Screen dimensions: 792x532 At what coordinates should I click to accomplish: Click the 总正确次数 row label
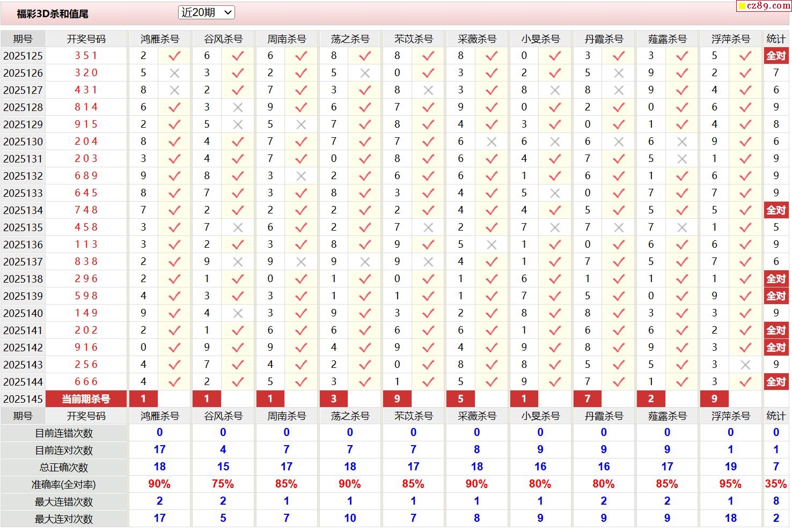(64, 468)
